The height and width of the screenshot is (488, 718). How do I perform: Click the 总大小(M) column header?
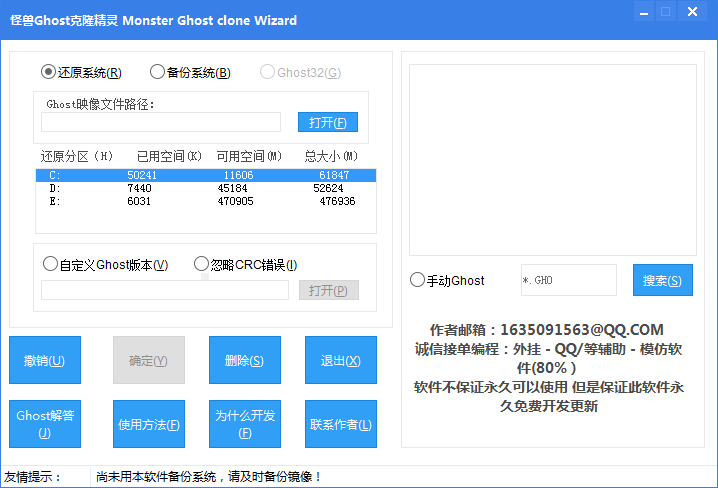[331, 157]
